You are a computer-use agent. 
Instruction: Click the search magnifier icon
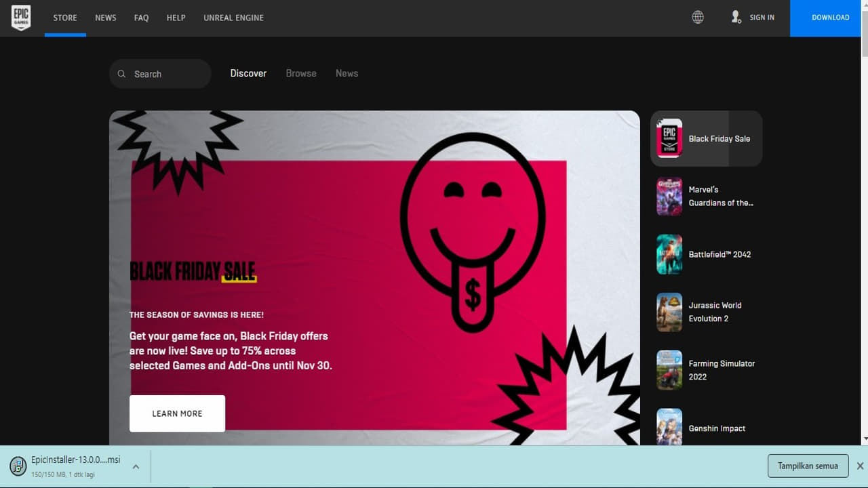(x=121, y=74)
